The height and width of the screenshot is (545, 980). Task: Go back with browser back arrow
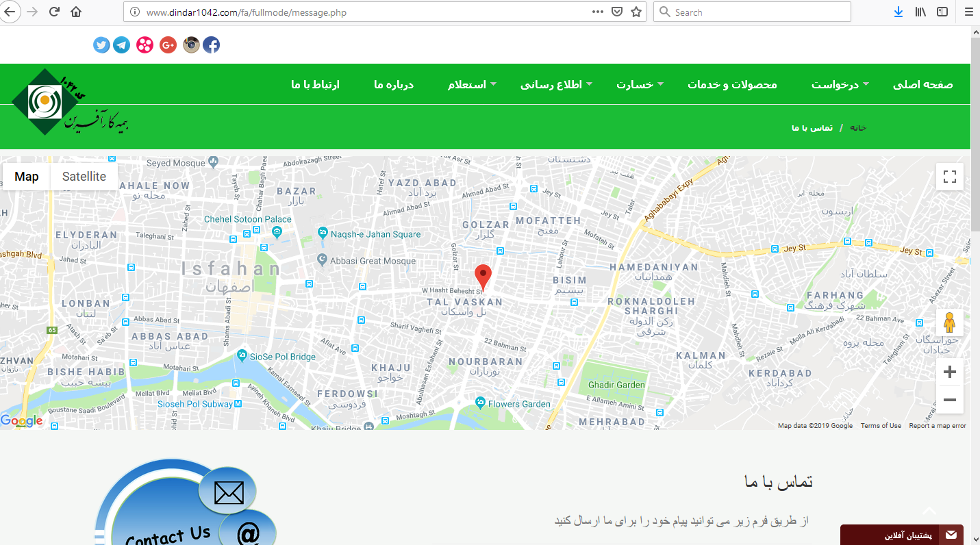(9, 12)
